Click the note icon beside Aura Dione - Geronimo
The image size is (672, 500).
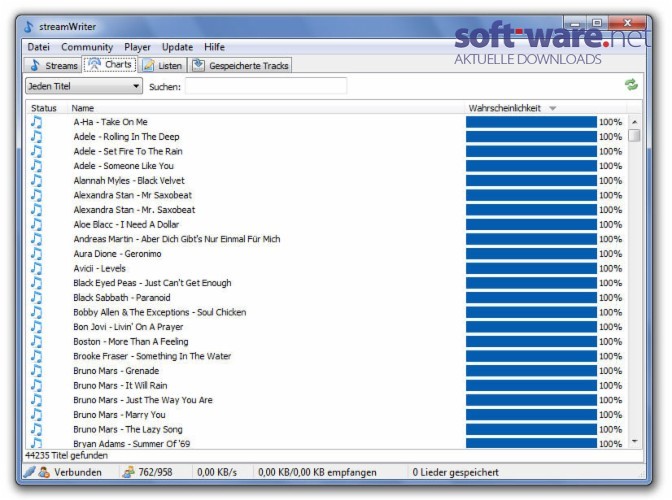point(36,254)
